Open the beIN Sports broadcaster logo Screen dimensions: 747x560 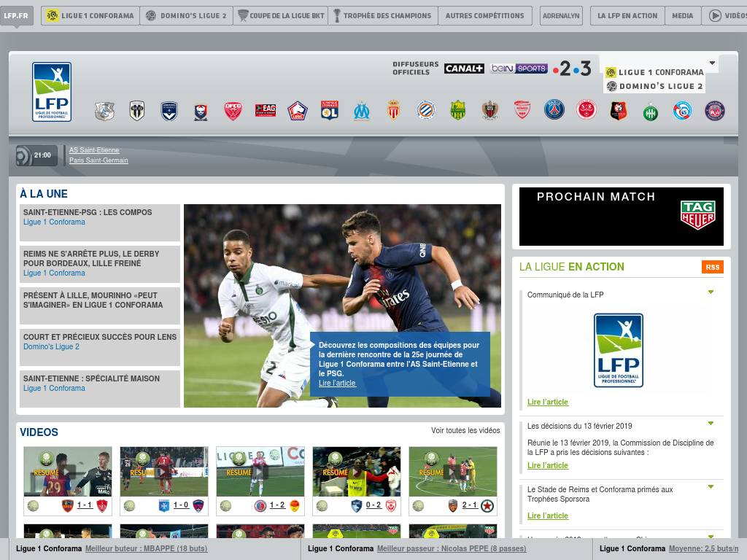click(519, 69)
